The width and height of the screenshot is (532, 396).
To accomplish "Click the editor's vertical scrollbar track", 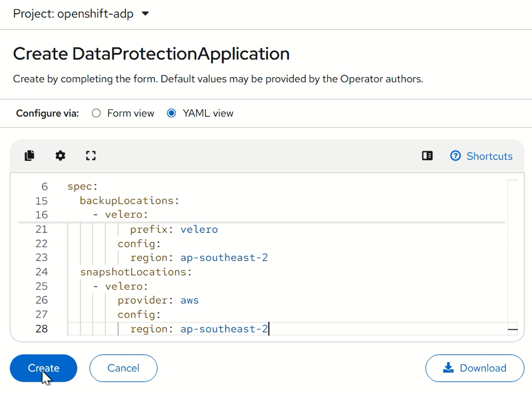I will [512, 250].
